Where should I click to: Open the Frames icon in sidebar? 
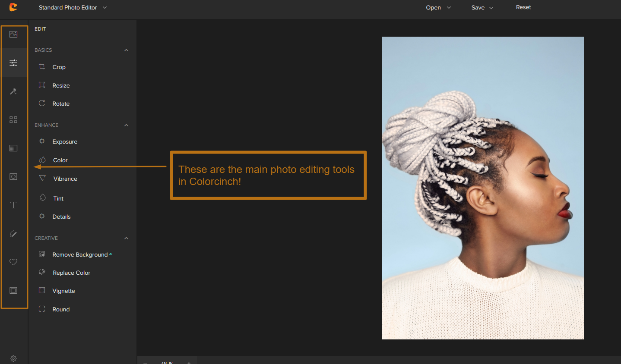tap(13, 291)
